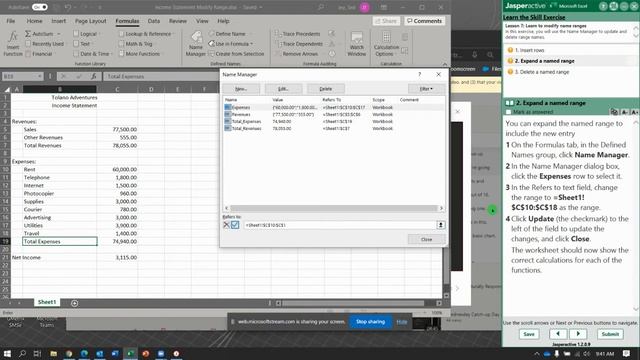Check the Mark as answered box

coord(508,112)
